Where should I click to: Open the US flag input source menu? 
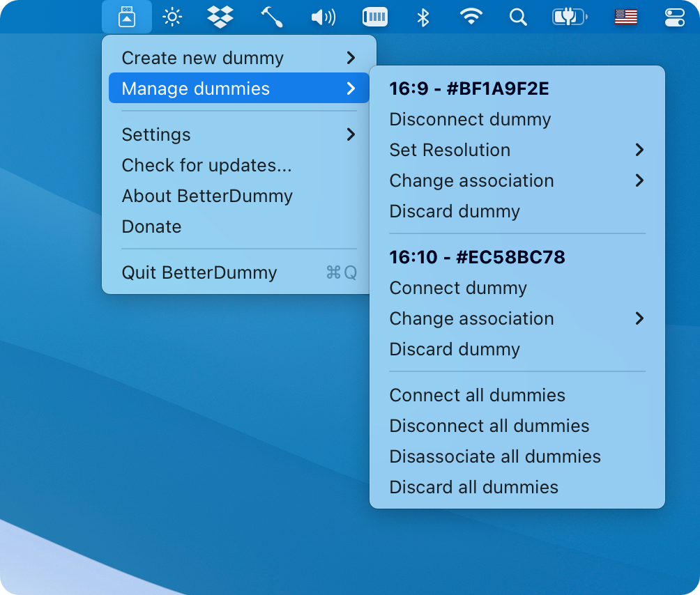point(626,17)
